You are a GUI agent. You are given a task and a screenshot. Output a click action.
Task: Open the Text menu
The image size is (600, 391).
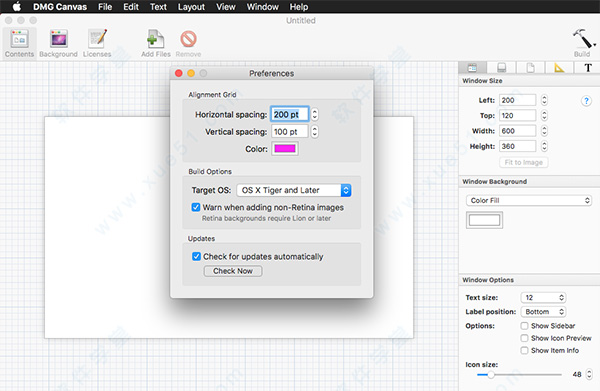158,7
